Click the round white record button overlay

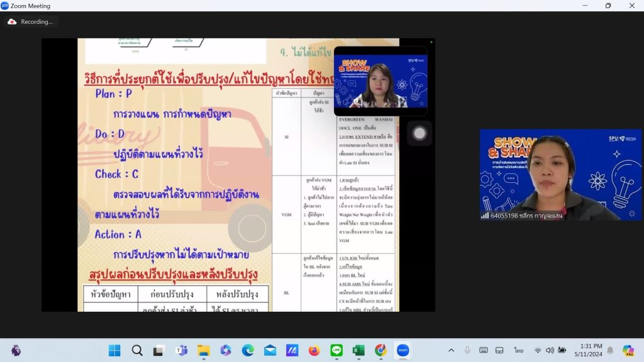pos(419,133)
